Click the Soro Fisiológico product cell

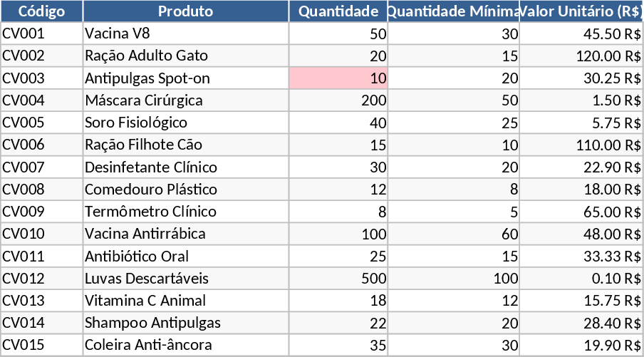pos(185,123)
